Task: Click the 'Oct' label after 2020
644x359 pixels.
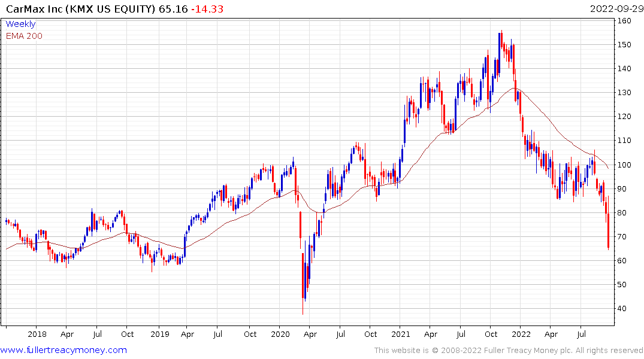Action: [x=370, y=334]
